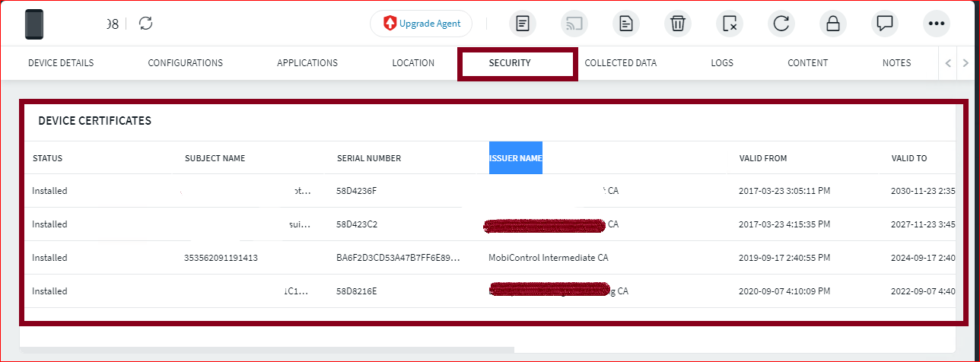Click the Valid From column header
Screen dimensions: 980x362
click(762, 158)
